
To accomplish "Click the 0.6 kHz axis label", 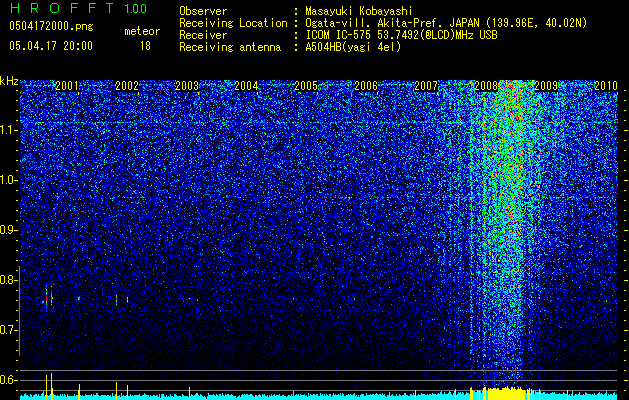I will [x=8, y=380].
